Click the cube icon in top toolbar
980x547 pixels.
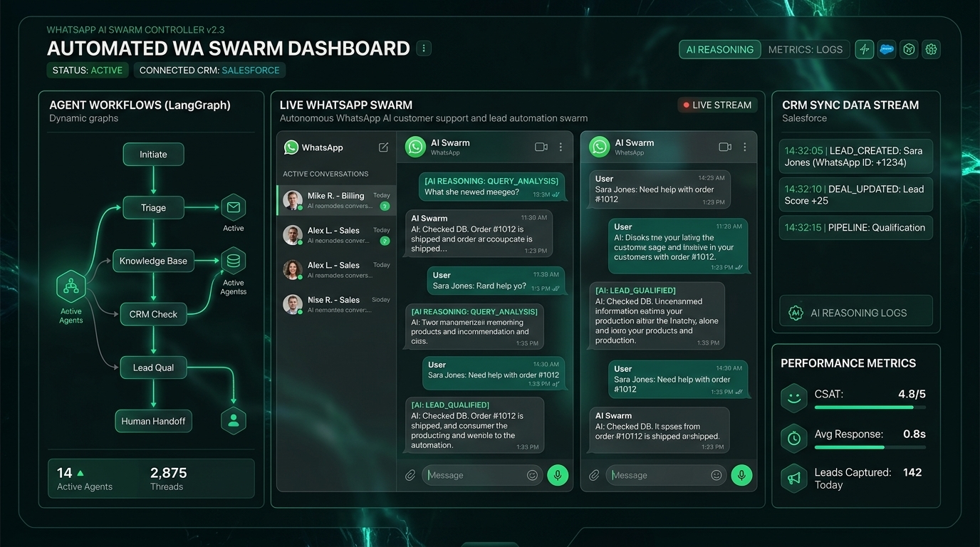pos(909,49)
